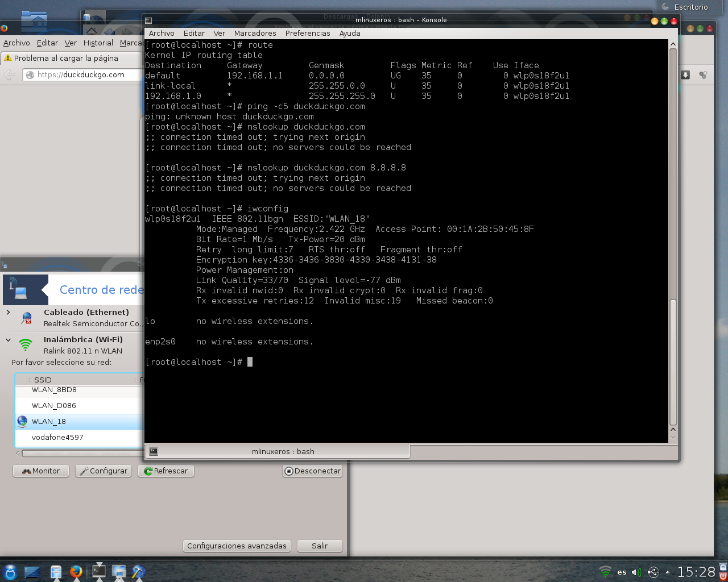Viewport: 728px width, 582px height.
Task: Click Firefox downloads arrow icon
Action: [x=685, y=75]
